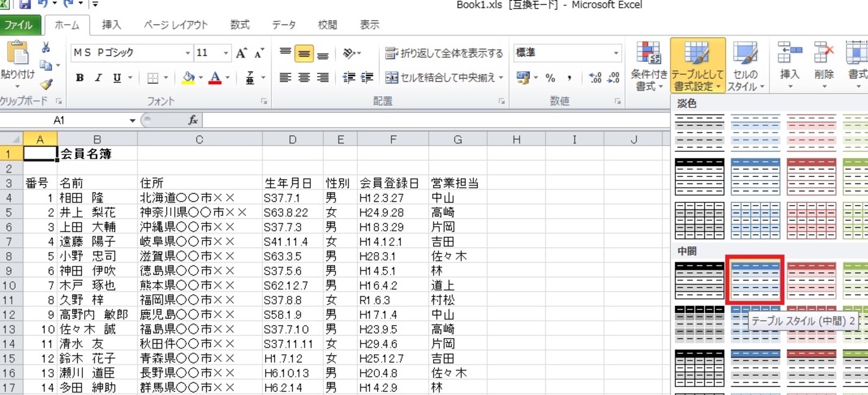The height and width of the screenshot is (395, 868).
Task: Align text to top
Action: pyautogui.click(x=285, y=53)
